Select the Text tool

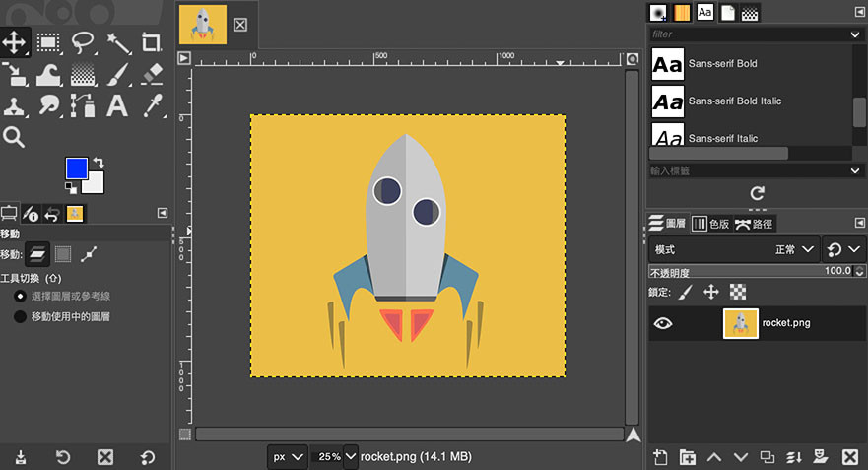(118, 104)
